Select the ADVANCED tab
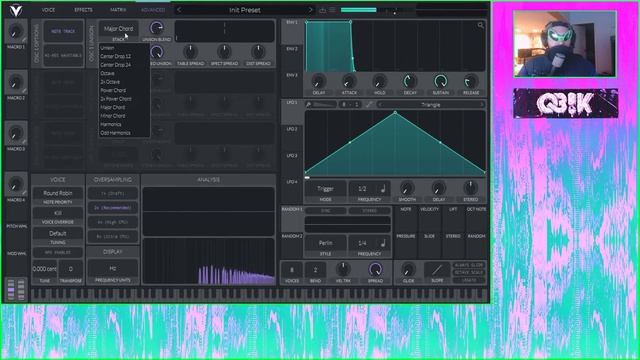The image size is (640, 360). pyautogui.click(x=153, y=10)
